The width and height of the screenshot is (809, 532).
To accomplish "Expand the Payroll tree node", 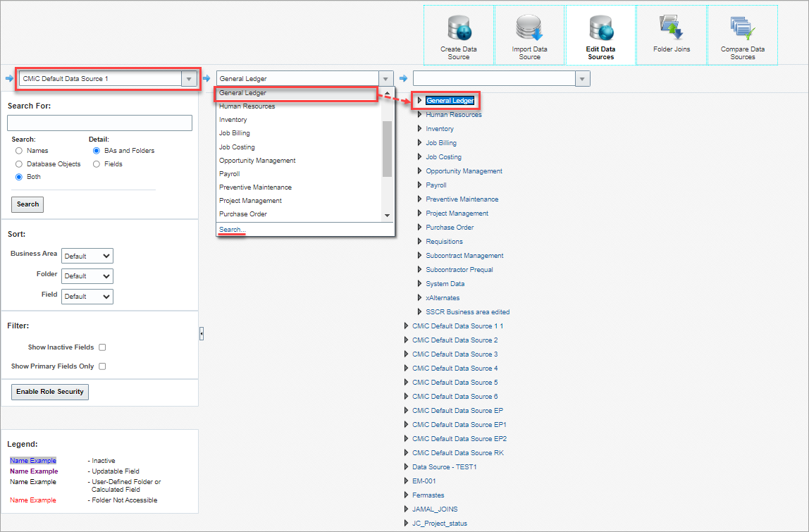I will (x=419, y=185).
